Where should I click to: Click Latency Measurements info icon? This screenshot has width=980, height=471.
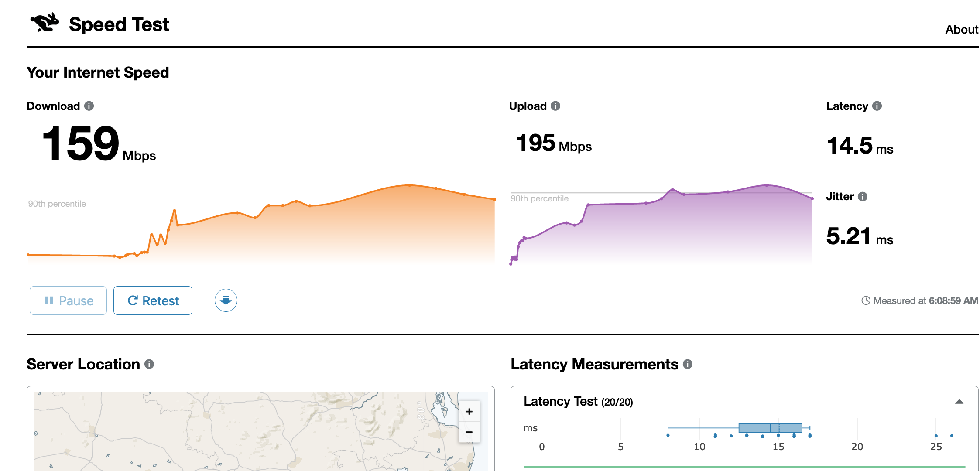point(688,364)
